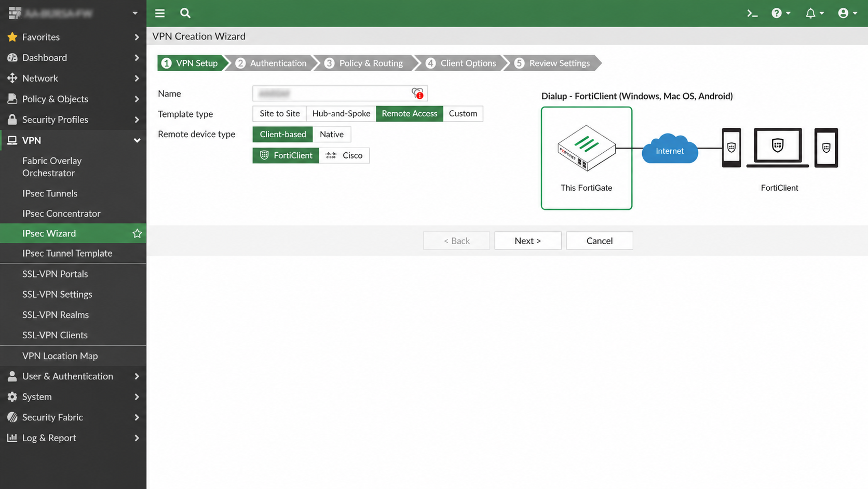Open the notifications bell

click(815, 14)
